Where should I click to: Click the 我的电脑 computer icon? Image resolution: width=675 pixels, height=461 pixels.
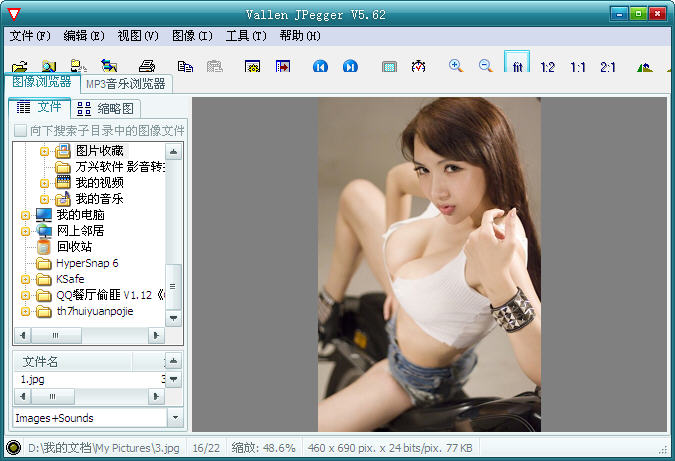tap(43, 215)
